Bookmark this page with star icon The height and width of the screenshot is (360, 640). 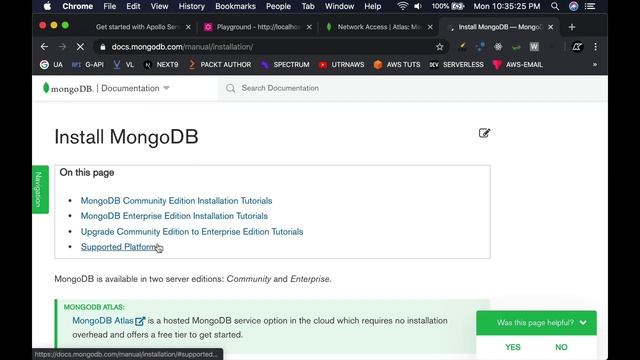[440, 47]
